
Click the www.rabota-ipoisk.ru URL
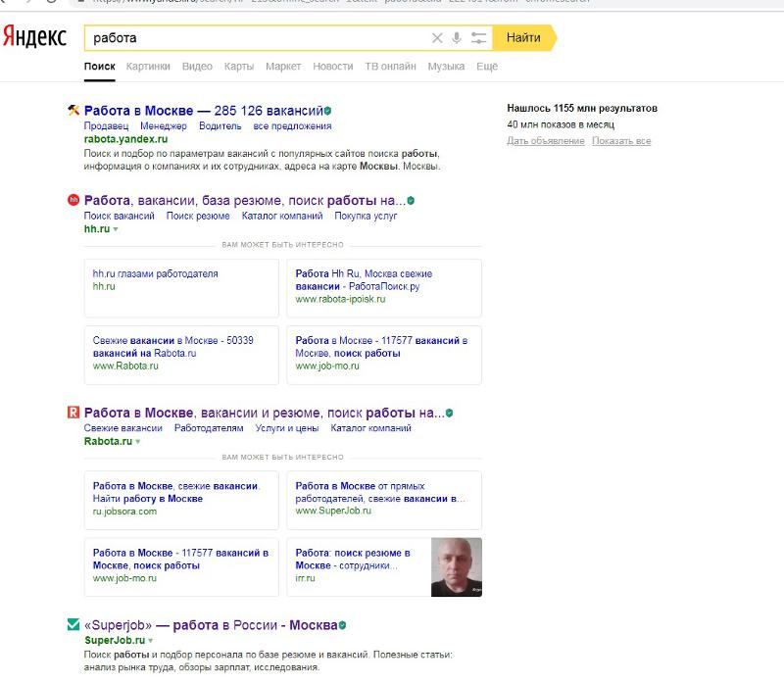pyautogui.click(x=340, y=299)
